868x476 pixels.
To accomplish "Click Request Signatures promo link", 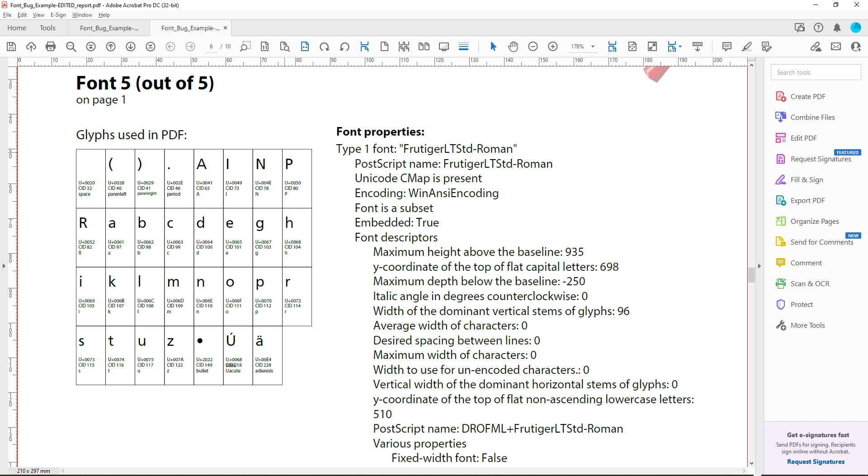I will click(x=816, y=462).
